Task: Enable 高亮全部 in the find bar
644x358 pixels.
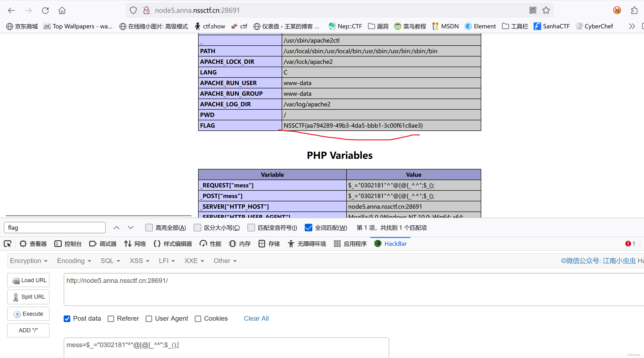Action: pyautogui.click(x=149, y=228)
